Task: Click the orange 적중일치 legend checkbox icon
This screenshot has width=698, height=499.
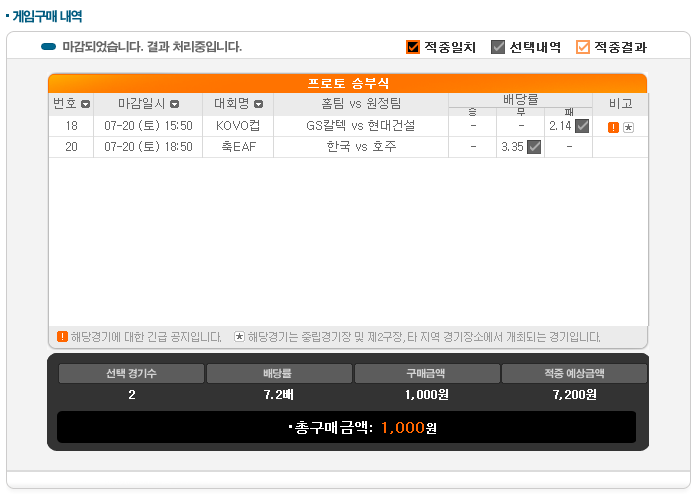Action: tap(413, 47)
